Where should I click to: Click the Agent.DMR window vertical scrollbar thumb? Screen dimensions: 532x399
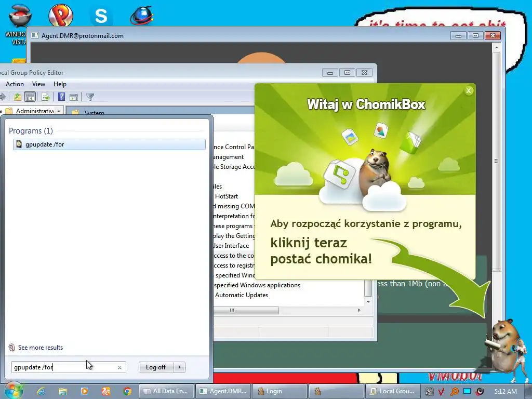click(496, 161)
